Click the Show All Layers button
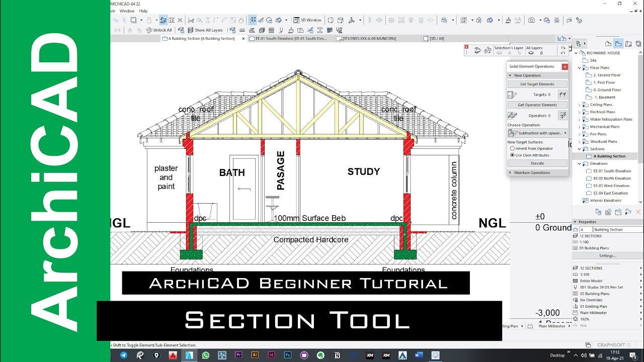This screenshot has width=644, height=362. [205, 30]
